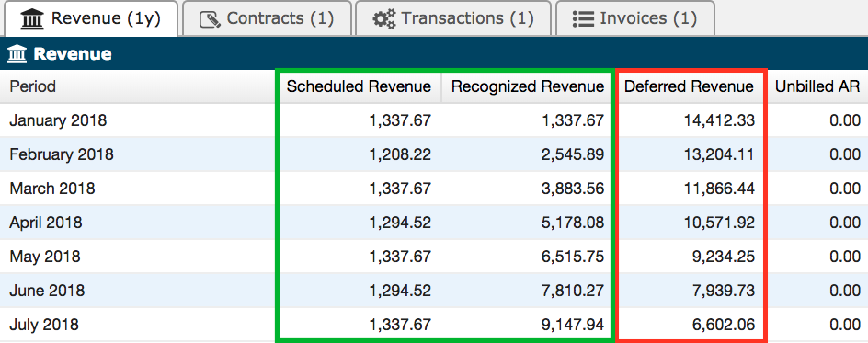Click recognized revenue value 5,178.08
This screenshot has width=868, height=343.
pos(573,223)
